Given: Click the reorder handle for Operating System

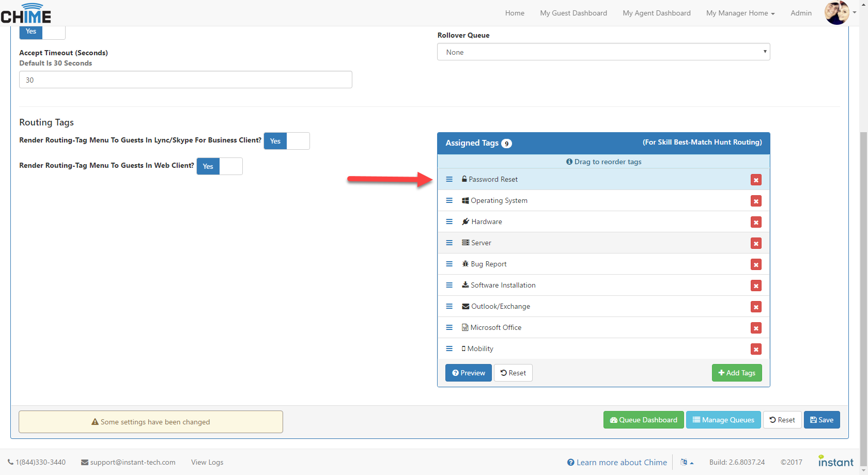Looking at the screenshot, I should click(449, 200).
